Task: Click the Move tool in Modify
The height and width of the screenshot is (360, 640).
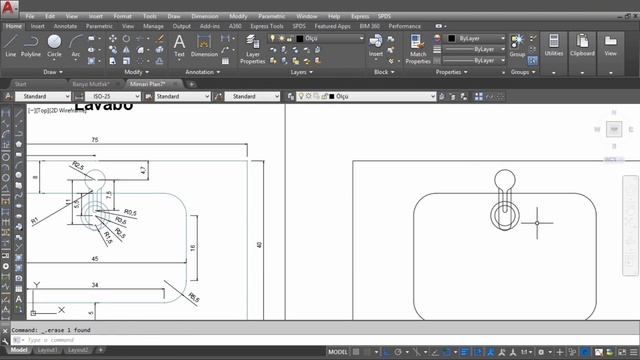Action: [113, 38]
